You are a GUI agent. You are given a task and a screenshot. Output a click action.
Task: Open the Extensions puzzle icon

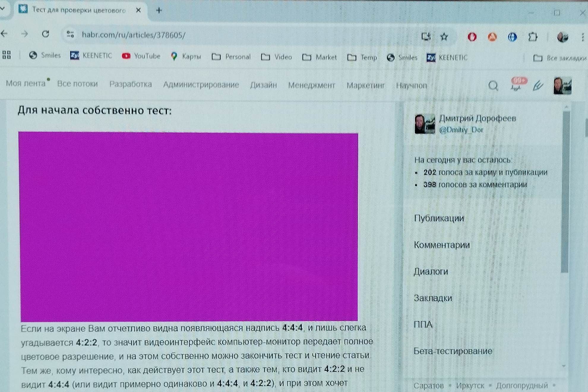(533, 36)
